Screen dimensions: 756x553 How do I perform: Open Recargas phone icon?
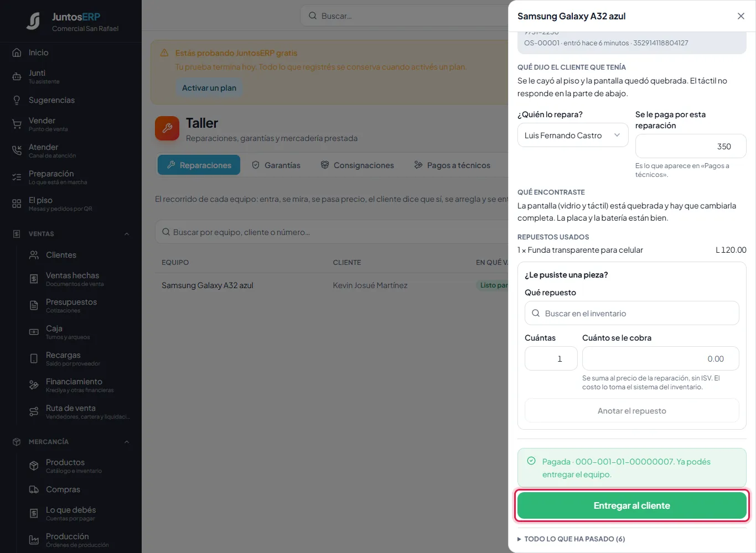point(34,358)
